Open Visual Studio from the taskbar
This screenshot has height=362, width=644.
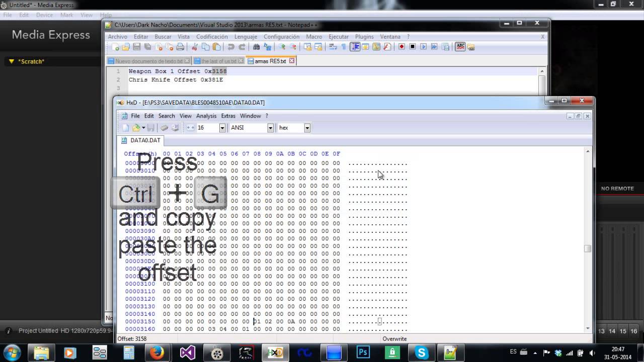pos(188,352)
